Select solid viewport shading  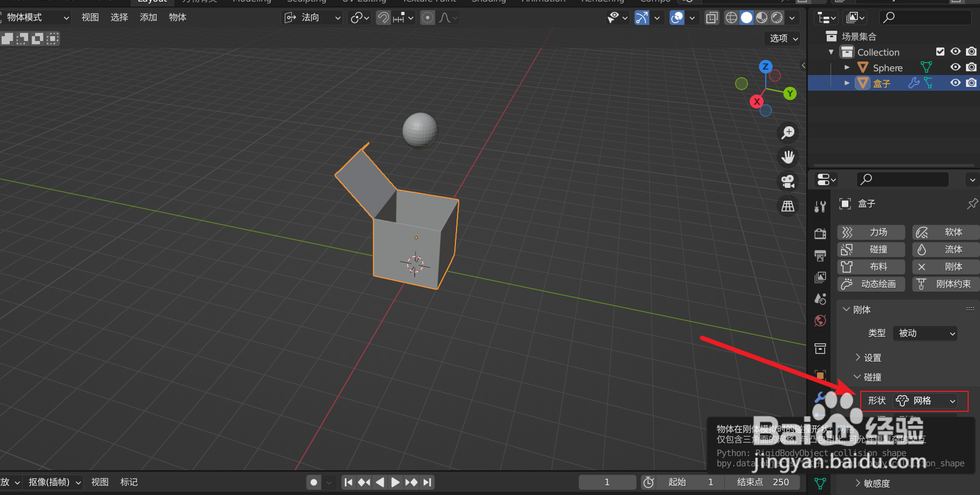(746, 18)
